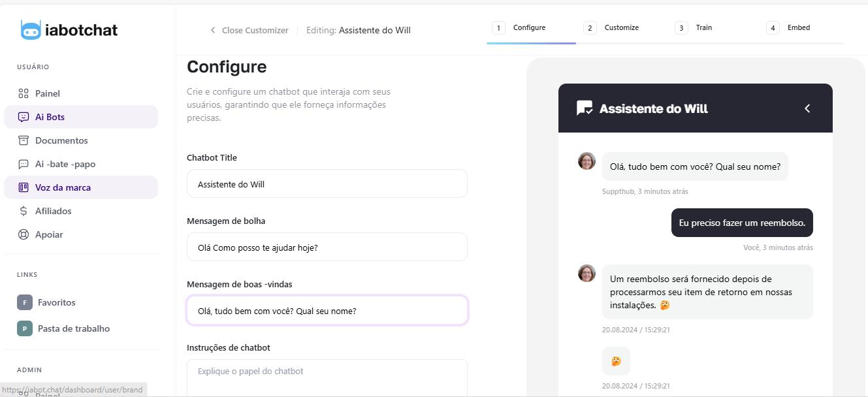868x397 pixels.
Task: Focus the Chatbot Title input field
Action: 327,184
